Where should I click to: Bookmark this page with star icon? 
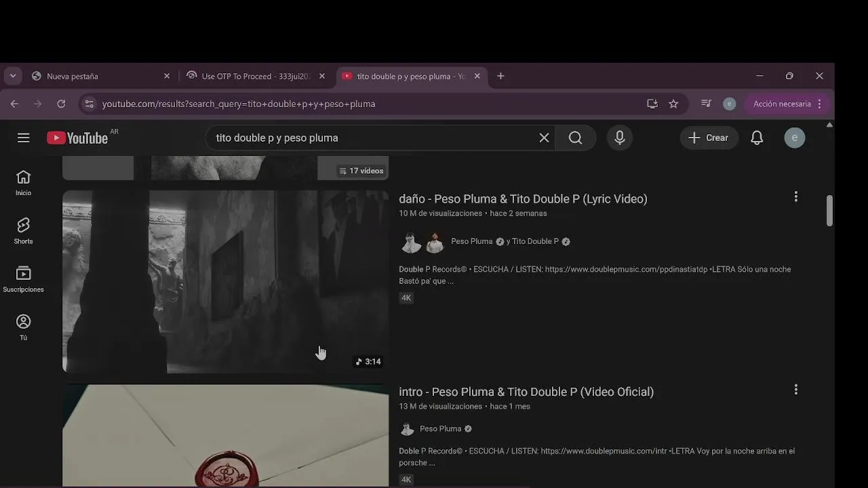tap(673, 104)
